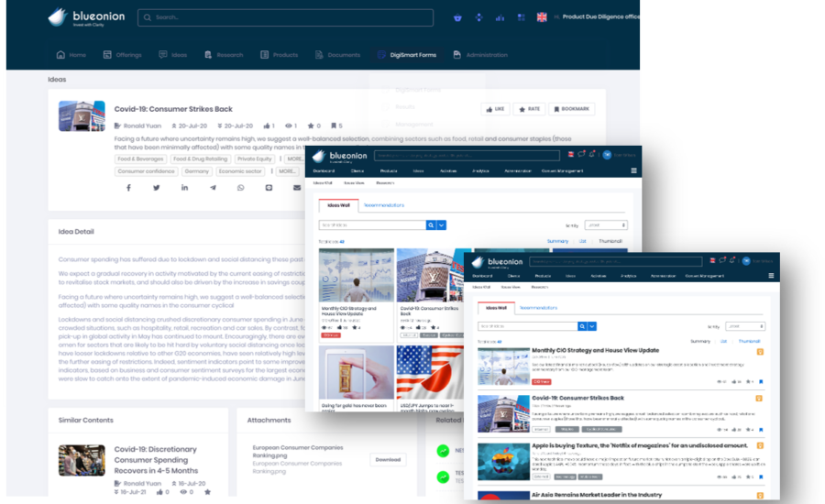Toggle the LIKE button on the idea header
The width and height of the screenshot is (825, 504).
click(x=495, y=109)
